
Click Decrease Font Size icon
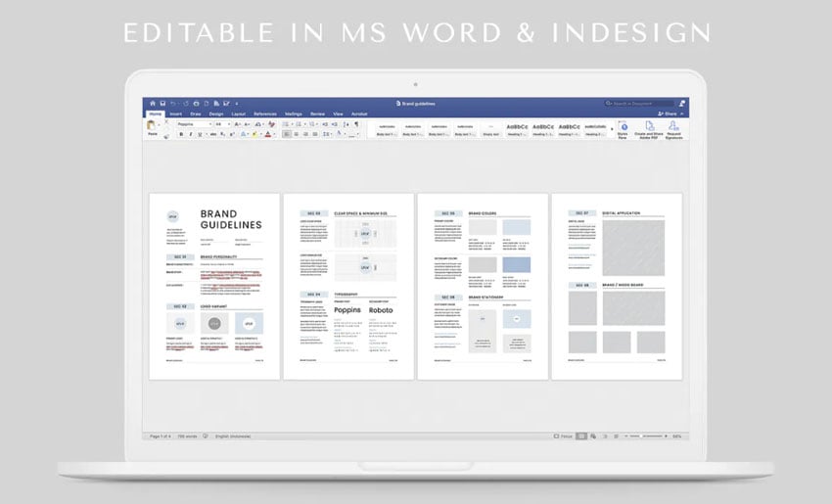tap(248, 124)
